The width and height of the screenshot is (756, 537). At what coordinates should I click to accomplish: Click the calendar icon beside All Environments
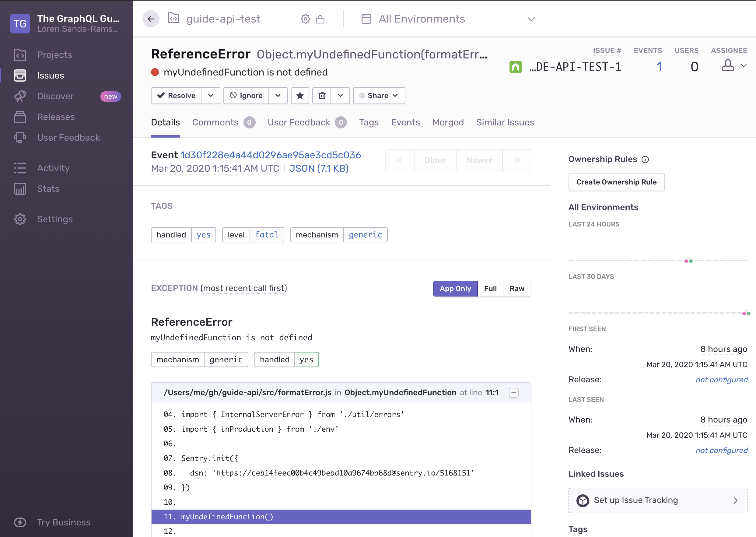pos(366,19)
